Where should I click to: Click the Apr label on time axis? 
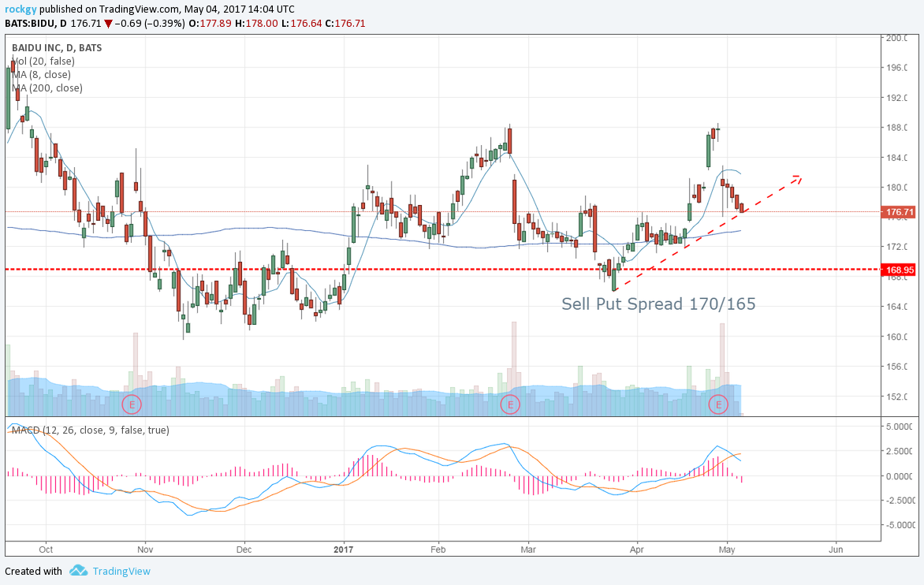click(x=636, y=550)
